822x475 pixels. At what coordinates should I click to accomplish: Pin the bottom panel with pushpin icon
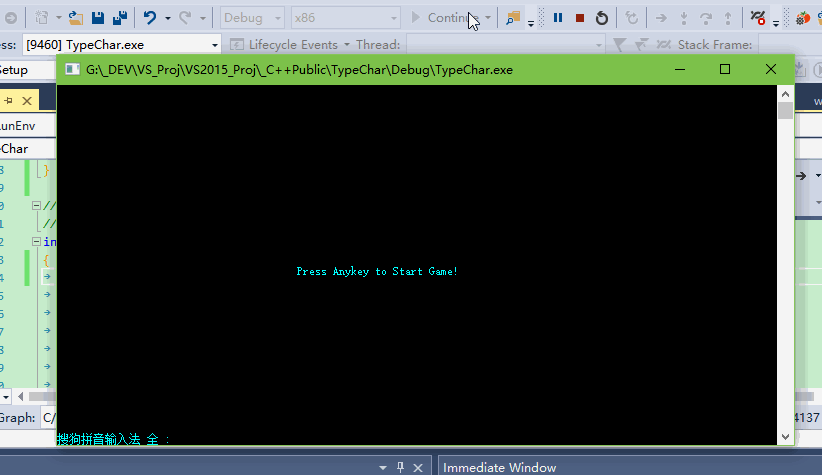pyautogui.click(x=399, y=467)
